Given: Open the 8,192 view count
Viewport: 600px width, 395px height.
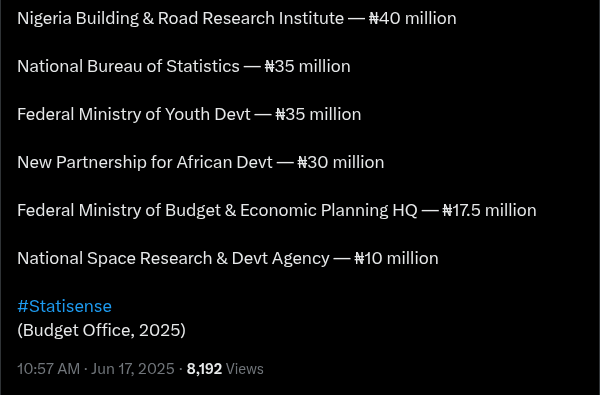Looking at the screenshot, I should [x=204, y=369].
